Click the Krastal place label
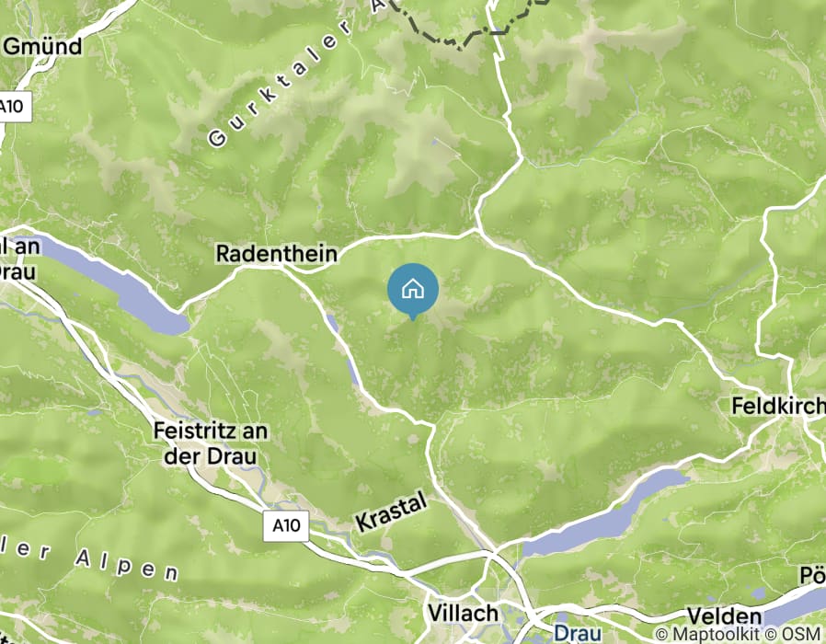 point(391,512)
